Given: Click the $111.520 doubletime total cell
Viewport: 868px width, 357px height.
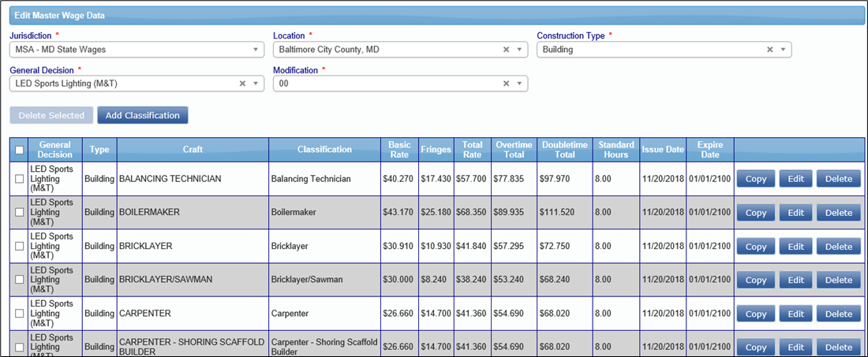Looking at the screenshot, I should pos(565,213).
